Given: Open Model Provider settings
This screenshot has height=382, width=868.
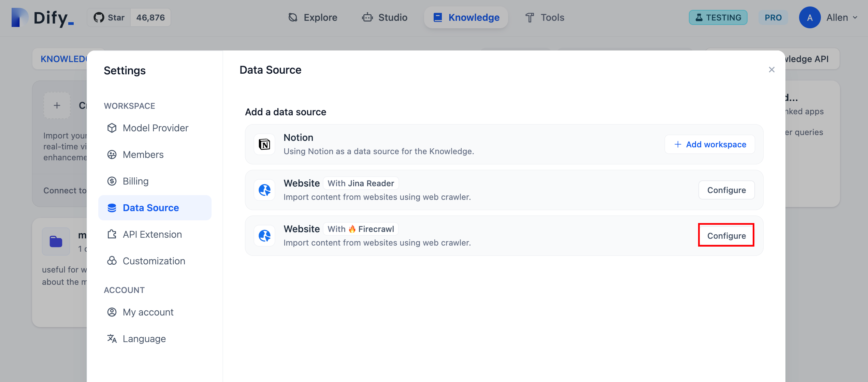Looking at the screenshot, I should (155, 128).
